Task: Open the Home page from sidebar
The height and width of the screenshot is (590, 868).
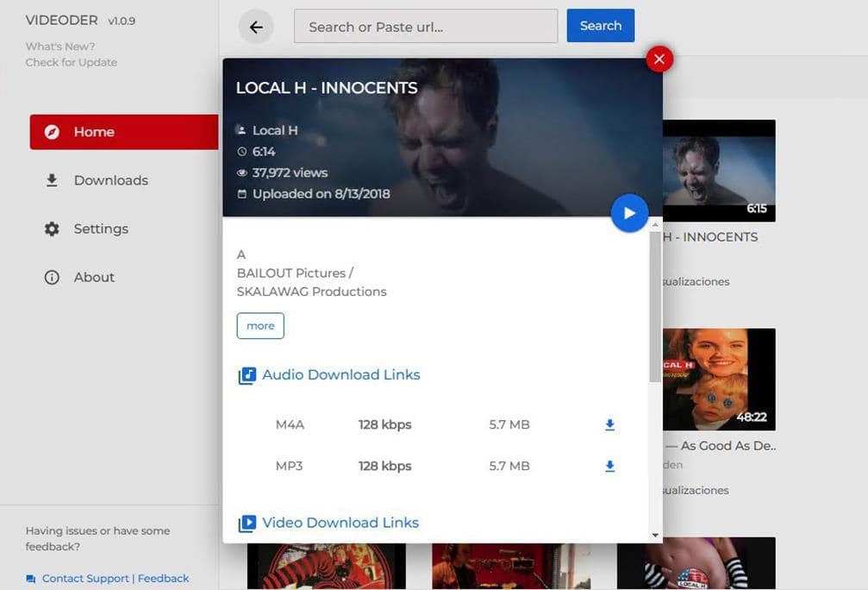Action: 124,132
